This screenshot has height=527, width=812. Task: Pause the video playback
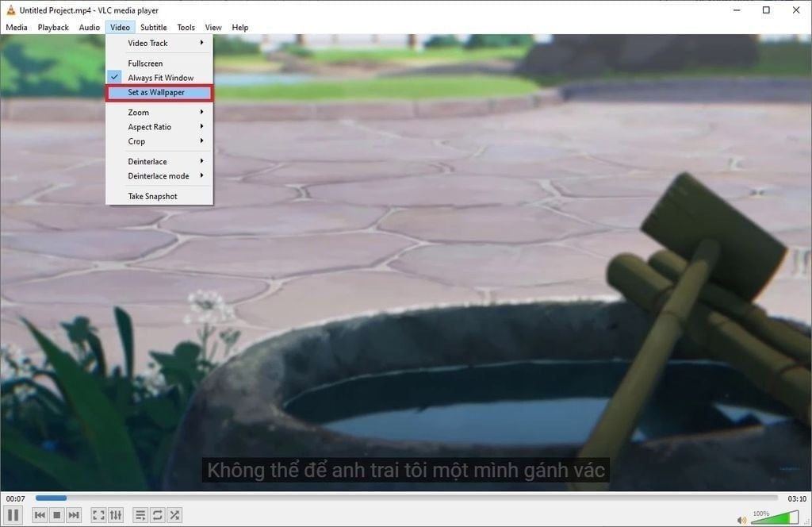pyautogui.click(x=11, y=514)
